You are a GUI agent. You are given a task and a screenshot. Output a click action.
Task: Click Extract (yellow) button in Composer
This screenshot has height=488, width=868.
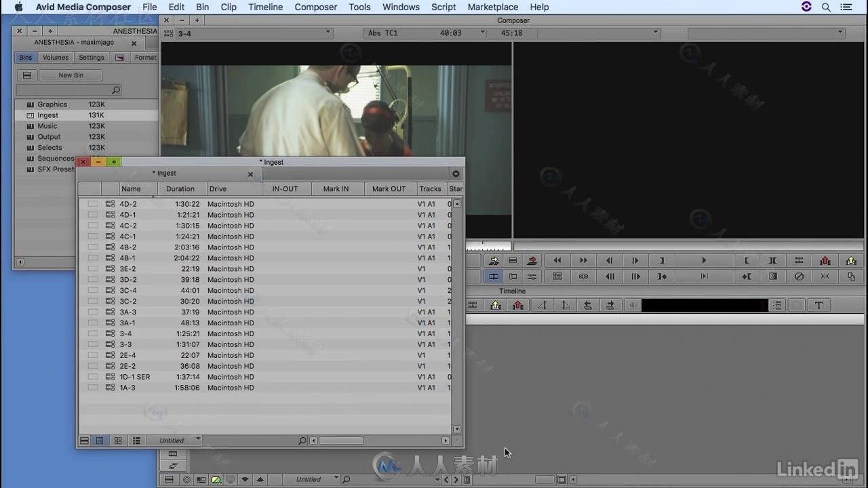coord(851,260)
